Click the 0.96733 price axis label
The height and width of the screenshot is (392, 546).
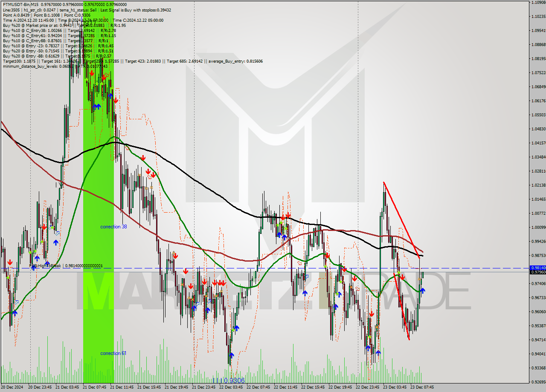(x=538, y=297)
